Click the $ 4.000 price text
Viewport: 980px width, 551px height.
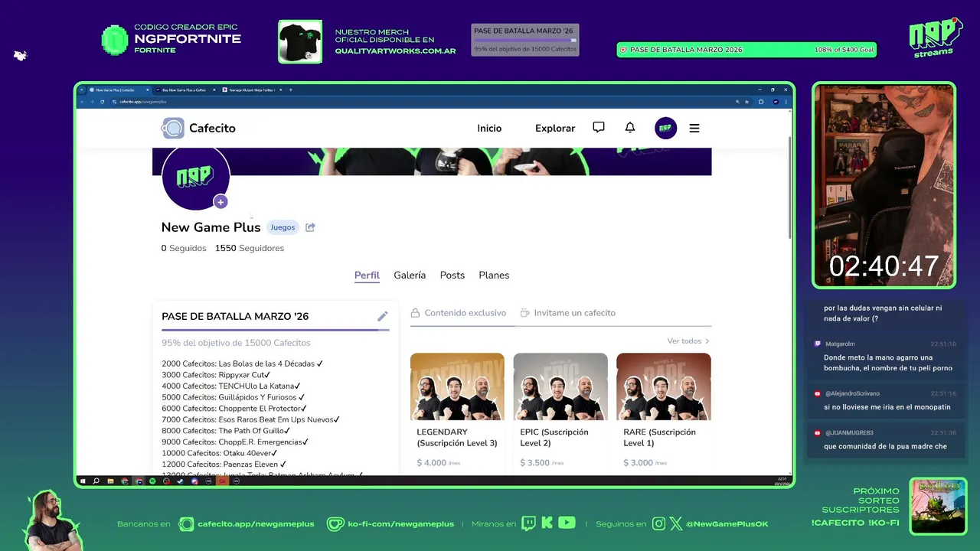pyautogui.click(x=431, y=463)
